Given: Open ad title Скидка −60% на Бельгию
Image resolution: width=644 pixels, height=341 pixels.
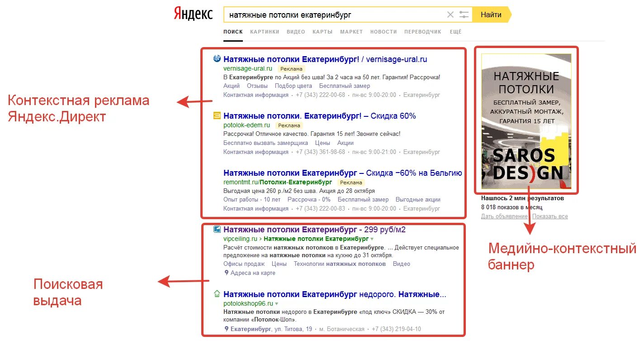Looking at the screenshot, I should [343, 173].
